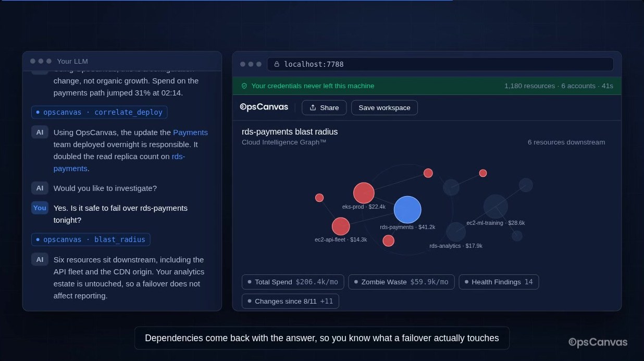644x361 pixels.
Task: Click 'ec2-api-fleet · $14.3k' node label
Action: pyautogui.click(x=341, y=239)
